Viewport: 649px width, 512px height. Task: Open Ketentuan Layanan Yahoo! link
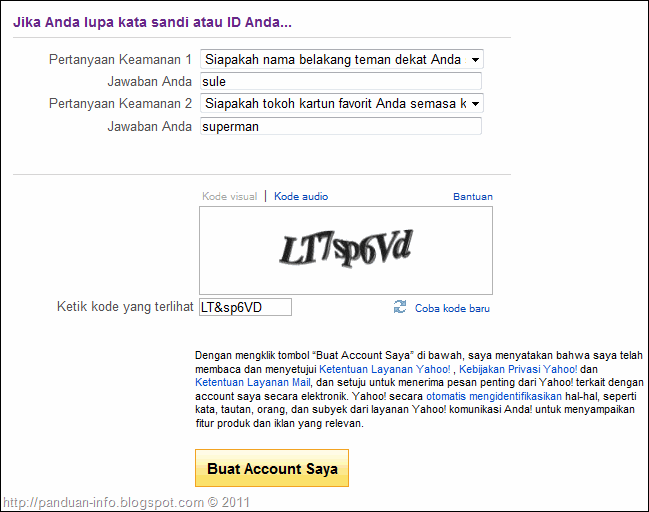(x=385, y=369)
